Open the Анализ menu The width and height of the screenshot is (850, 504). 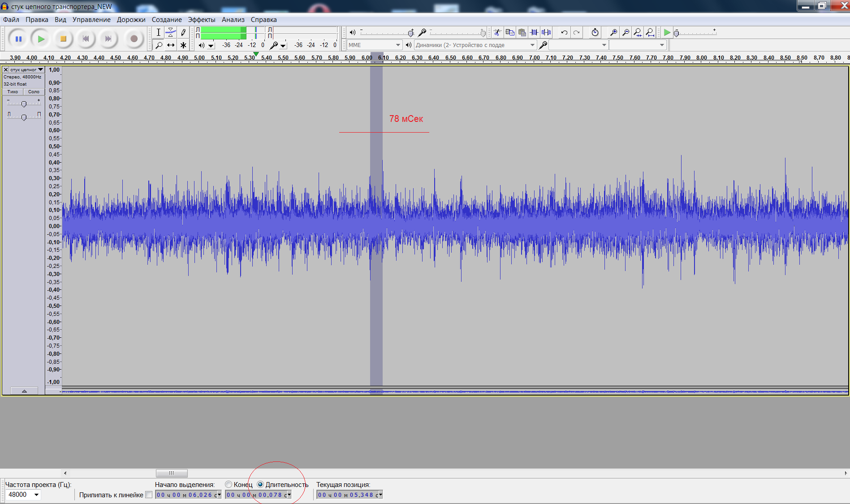coord(233,20)
